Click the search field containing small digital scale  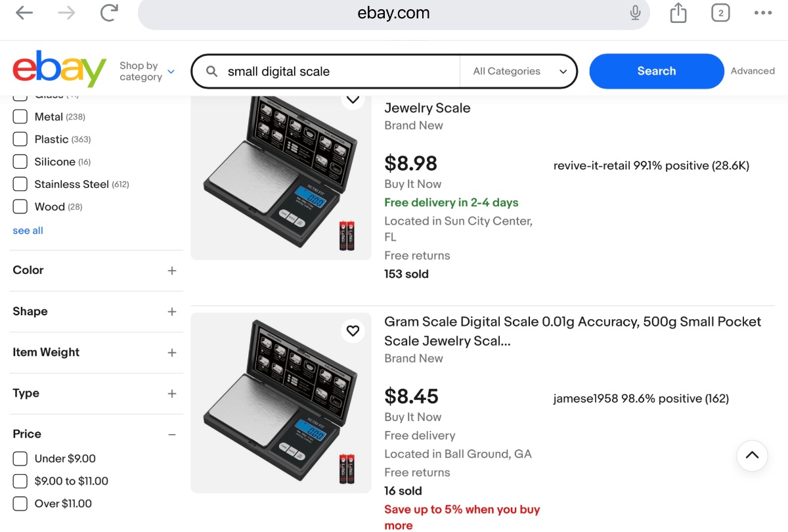point(335,72)
